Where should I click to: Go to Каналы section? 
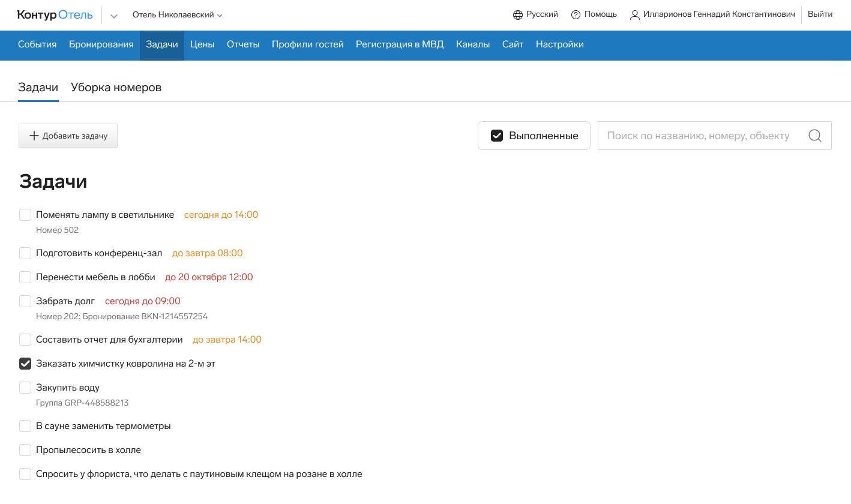[473, 44]
